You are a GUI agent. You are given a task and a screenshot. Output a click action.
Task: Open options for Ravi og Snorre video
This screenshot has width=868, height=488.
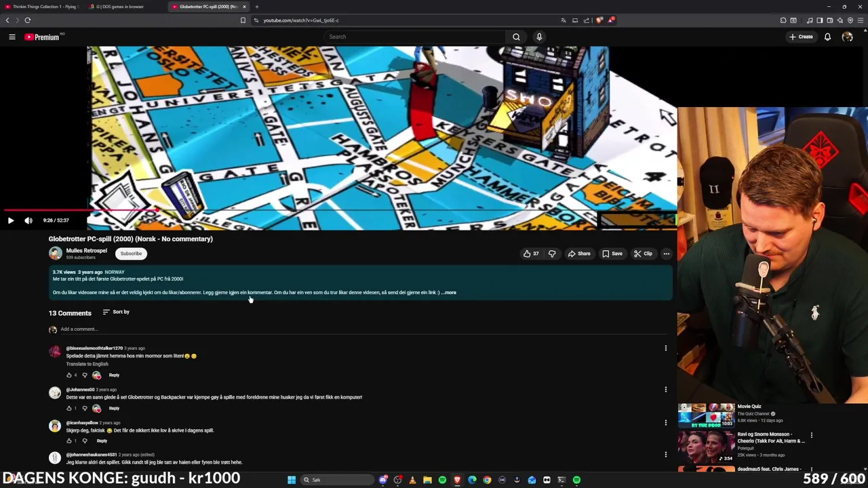pyautogui.click(x=811, y=435)
